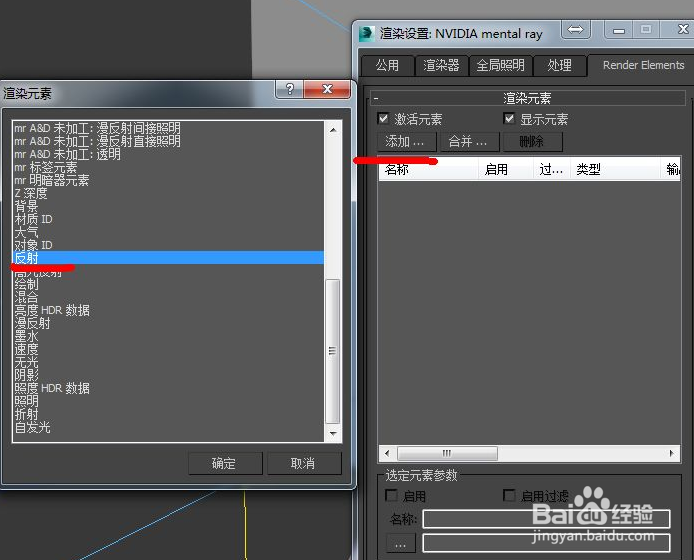Close the 渲染元素 dialog with the red X
Screen dimensions: 694x560
(327, 89)
